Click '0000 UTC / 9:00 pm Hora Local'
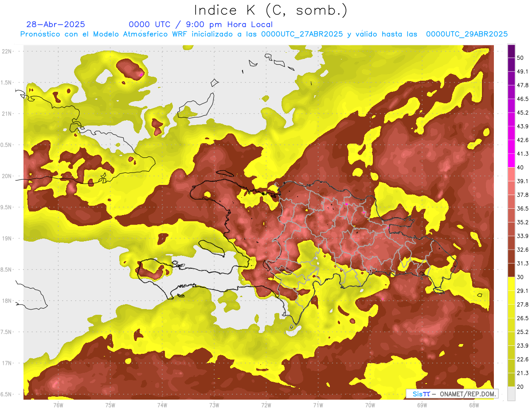 201,24
